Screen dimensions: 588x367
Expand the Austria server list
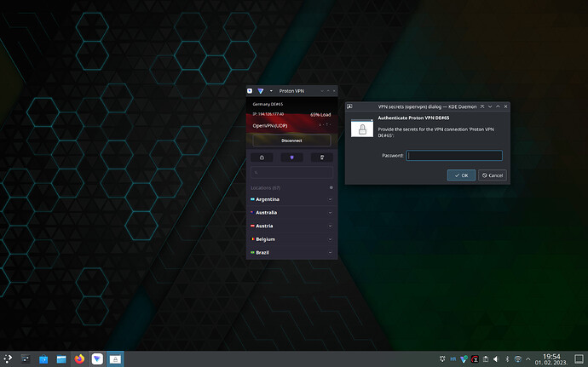click(330, 226)
